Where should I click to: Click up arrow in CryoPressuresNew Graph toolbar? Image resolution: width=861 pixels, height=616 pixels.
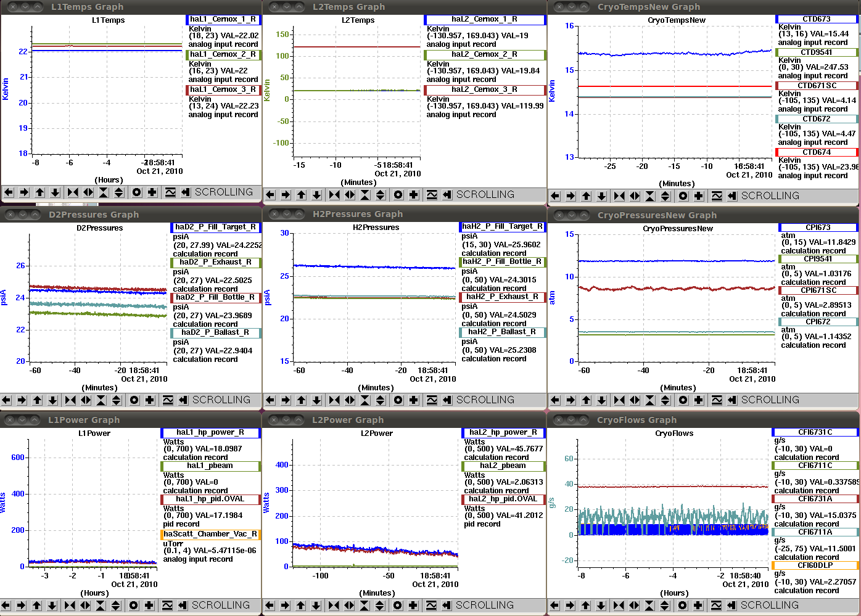pos(586,400)
